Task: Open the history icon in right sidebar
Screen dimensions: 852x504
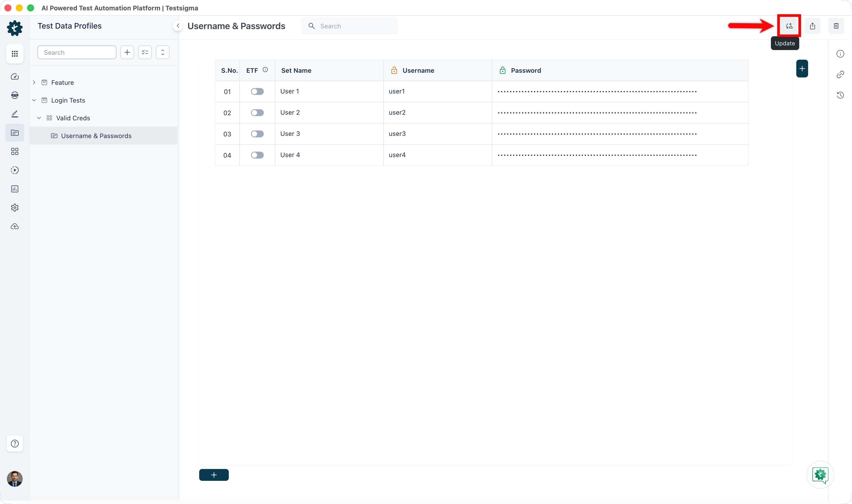Action: [840, 95]
